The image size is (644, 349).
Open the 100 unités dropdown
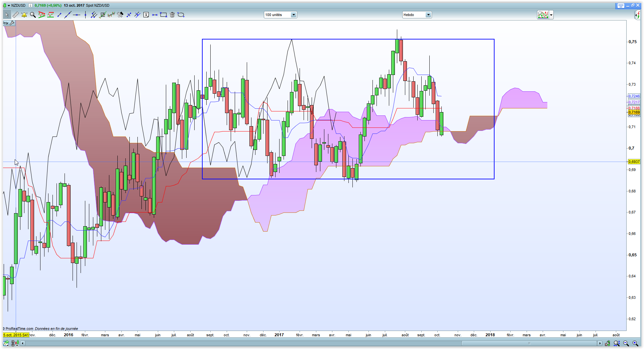pos(280,15)
